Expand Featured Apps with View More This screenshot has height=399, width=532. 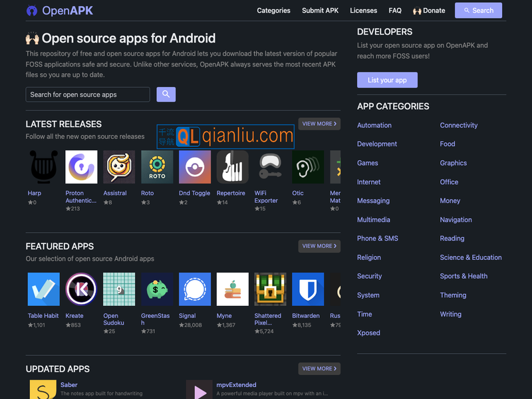(319, 246)
